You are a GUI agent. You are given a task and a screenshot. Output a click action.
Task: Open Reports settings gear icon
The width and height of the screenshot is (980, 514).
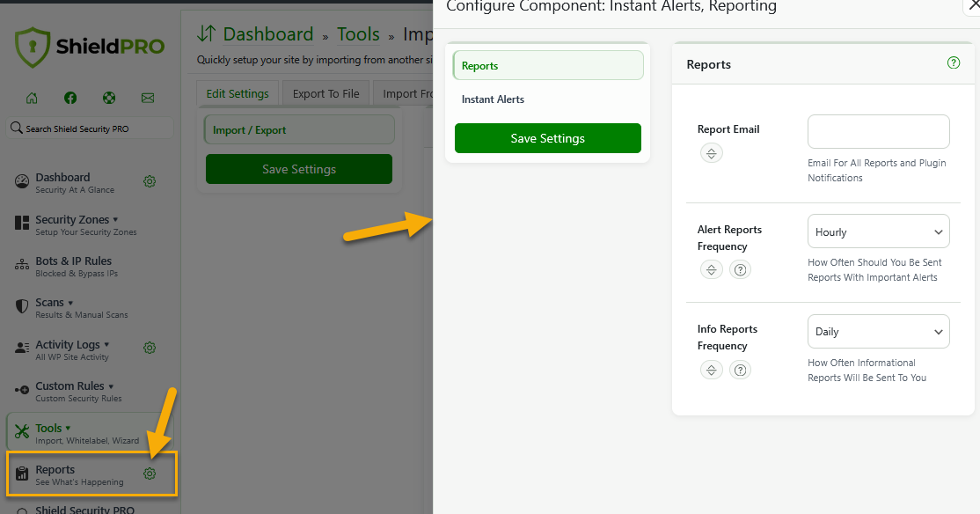(150, 474)
